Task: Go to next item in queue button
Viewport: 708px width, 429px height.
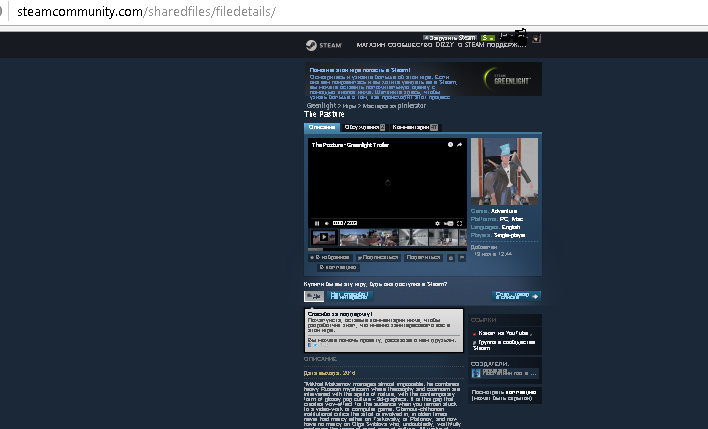Action: 516,296
